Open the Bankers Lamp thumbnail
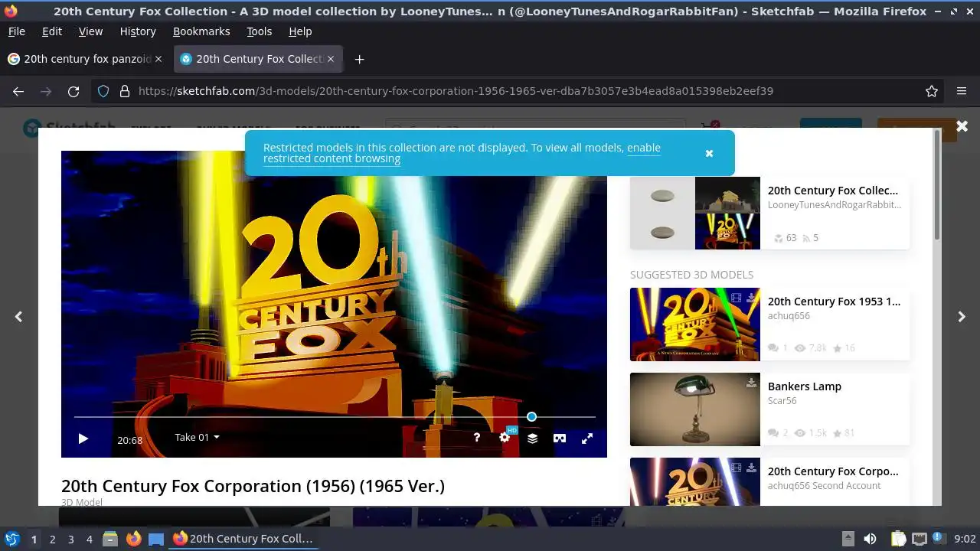The image size is (980, 551). [695, 409]
